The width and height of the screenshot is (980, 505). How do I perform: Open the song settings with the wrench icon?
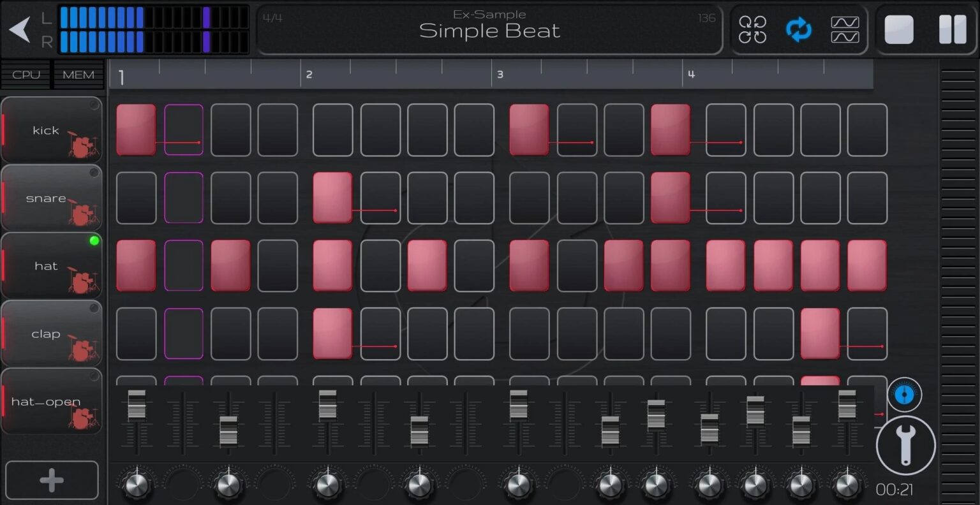(x=905, y=444)
